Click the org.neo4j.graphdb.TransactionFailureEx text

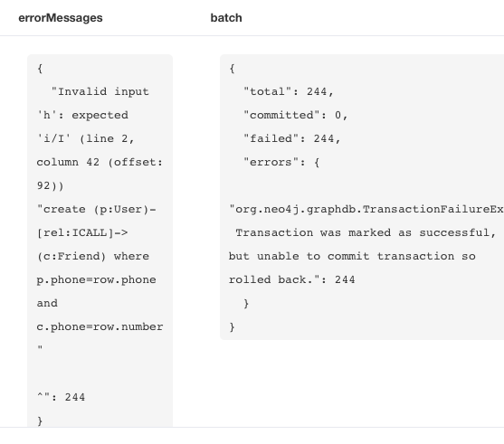pyautogui.click(x=366, y=209)
